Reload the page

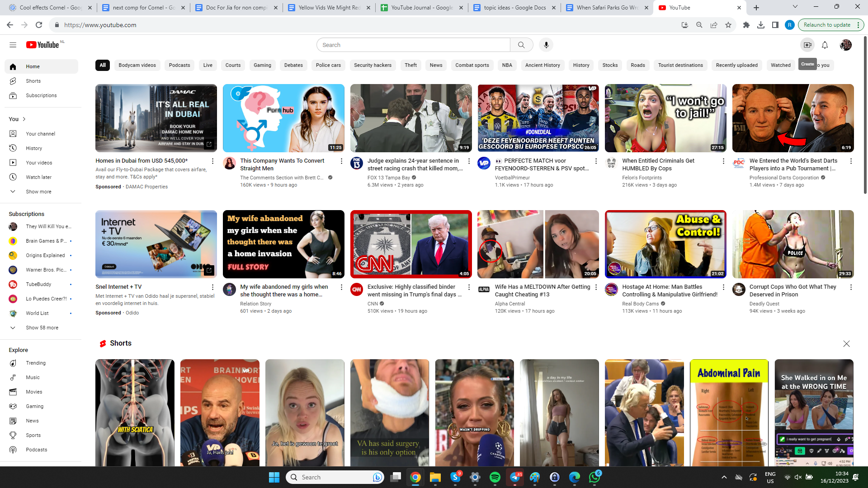click(x=39, y=25)
